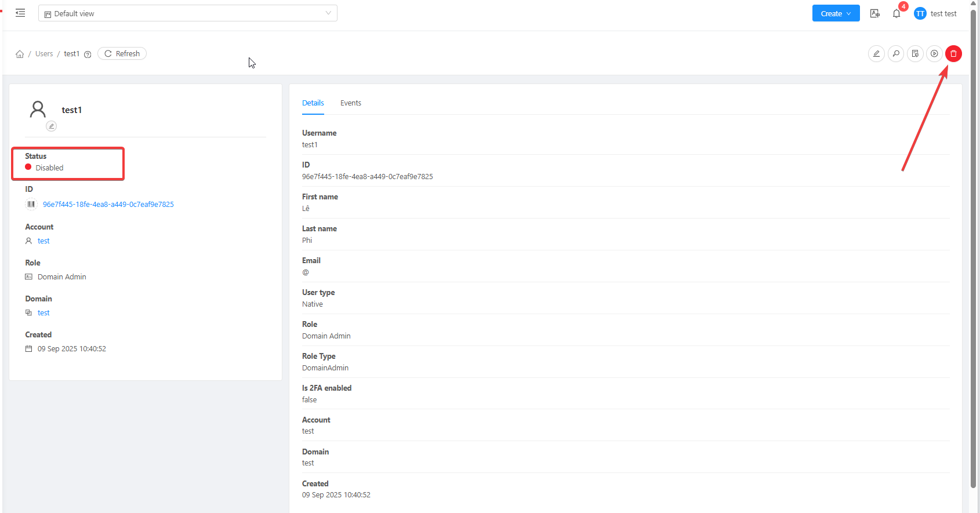Select the Details tab
Viewport: 980px width, 513px height.
(x=313, y=103)
